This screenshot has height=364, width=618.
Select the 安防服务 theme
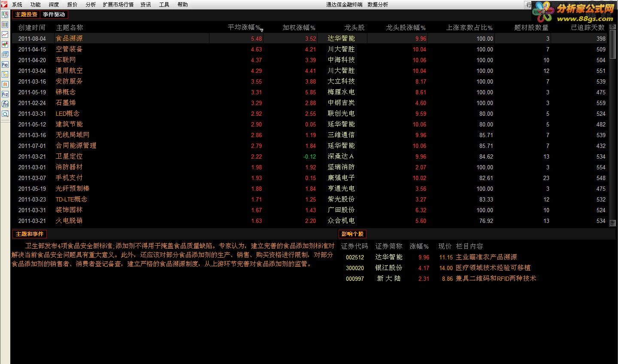click(x=69, y=81)
